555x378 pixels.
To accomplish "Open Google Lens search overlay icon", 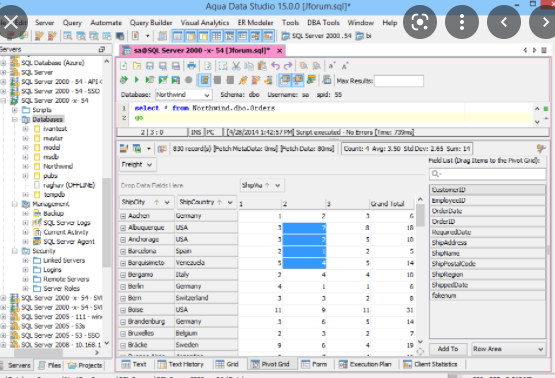I will pyautogui.click(x=420, y=22).
